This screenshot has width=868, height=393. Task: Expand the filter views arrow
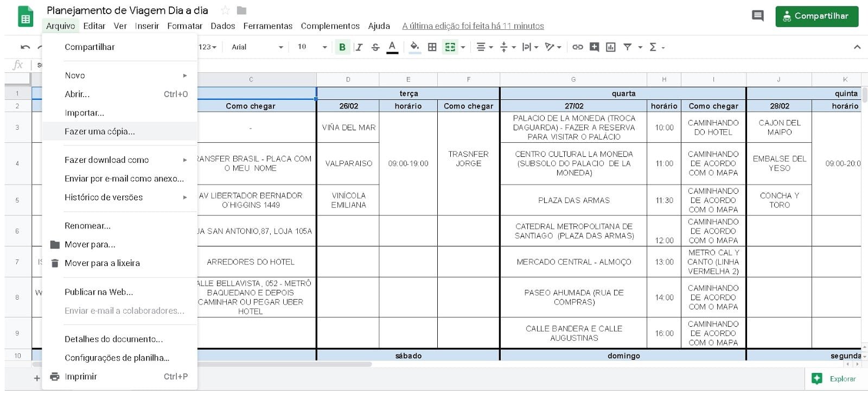[x=640, y=47]
